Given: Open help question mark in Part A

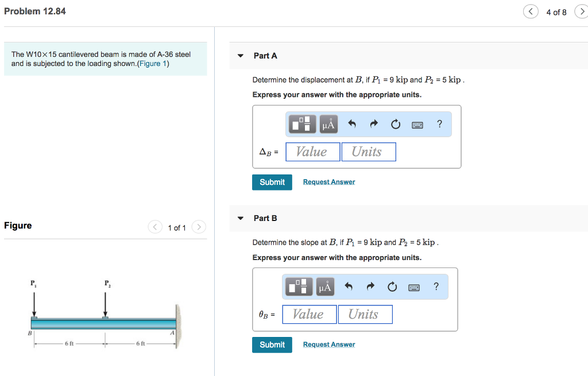Looking at the screenshot, I should [x=439, y=124].
